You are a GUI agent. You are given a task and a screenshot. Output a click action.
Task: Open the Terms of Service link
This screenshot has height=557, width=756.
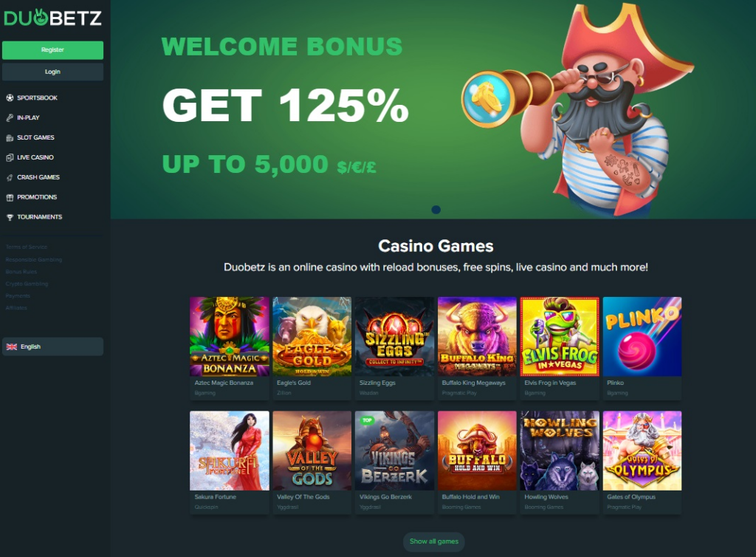pyautogui.click(x=27, y=247)
